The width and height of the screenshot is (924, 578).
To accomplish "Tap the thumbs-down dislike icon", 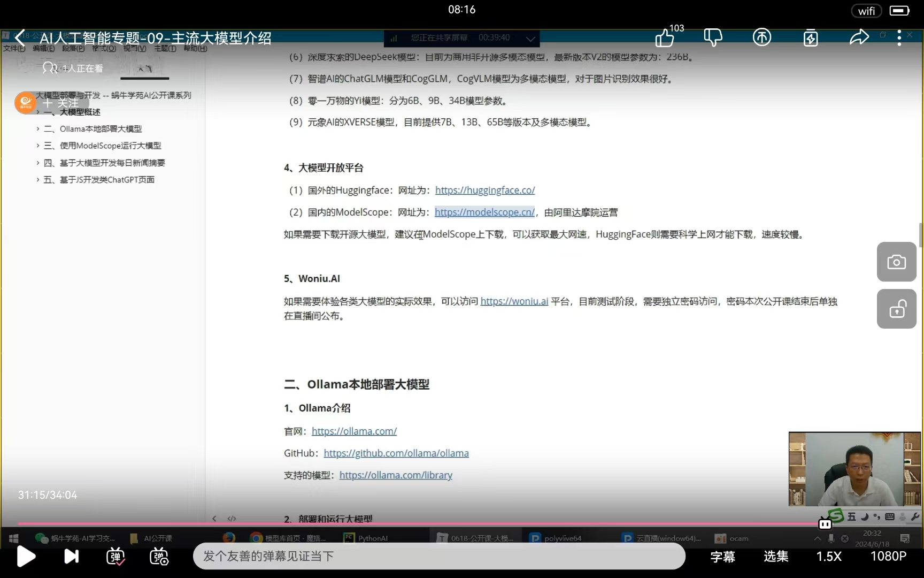I will pyautogui.click(x=713, y=37).
